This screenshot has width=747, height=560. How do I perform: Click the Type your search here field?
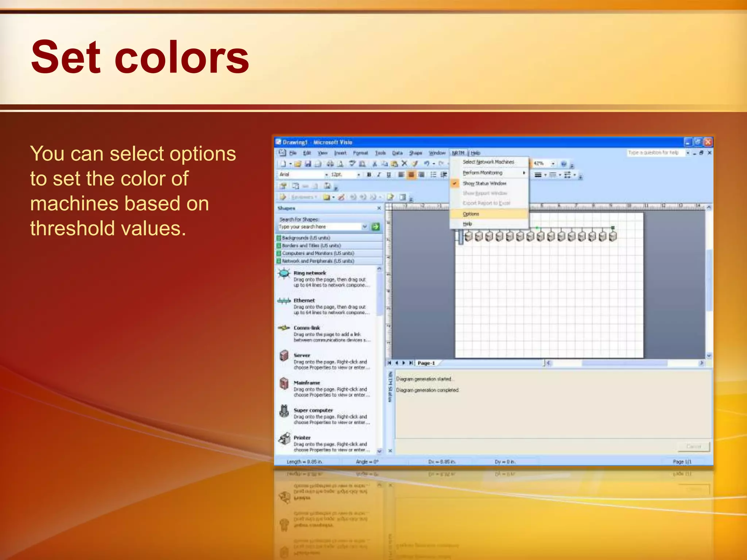320,227
